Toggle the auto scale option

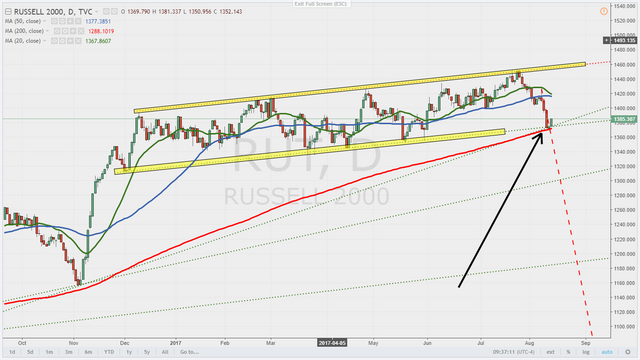point(607,352)
